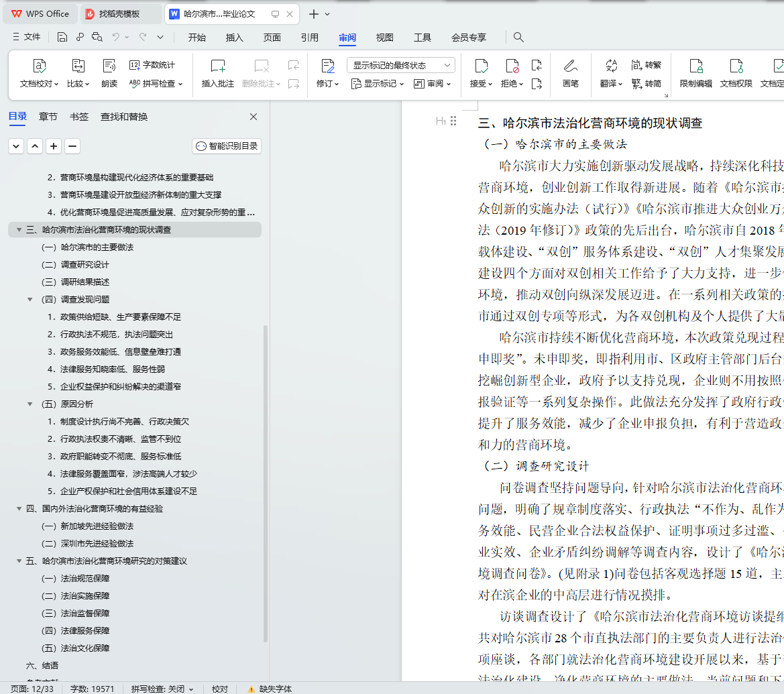Insert a comment with 插入批注

pos(217,74)
